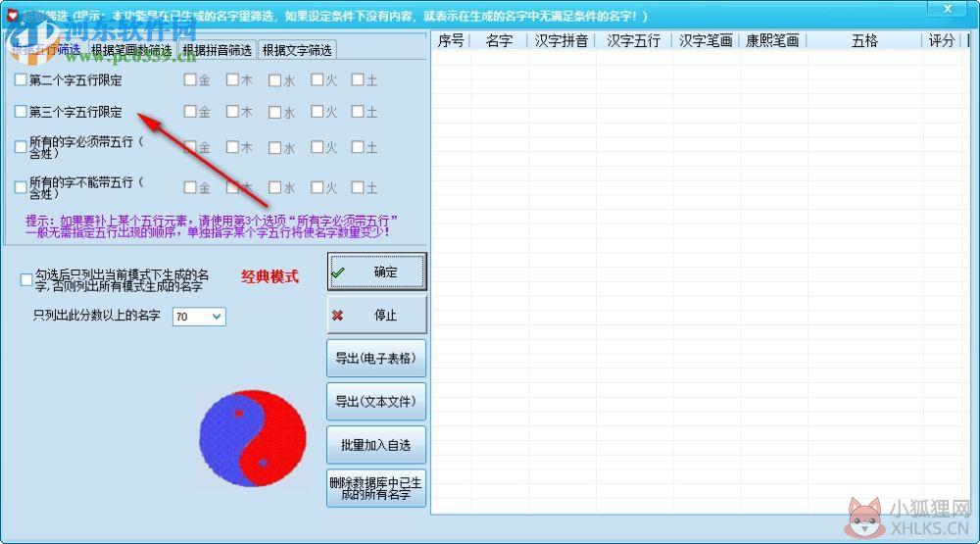This screenshot has height=544, width=980.
Task: Sort by 评分 column header
Action: pyautogui.click(x=942, y=40)
